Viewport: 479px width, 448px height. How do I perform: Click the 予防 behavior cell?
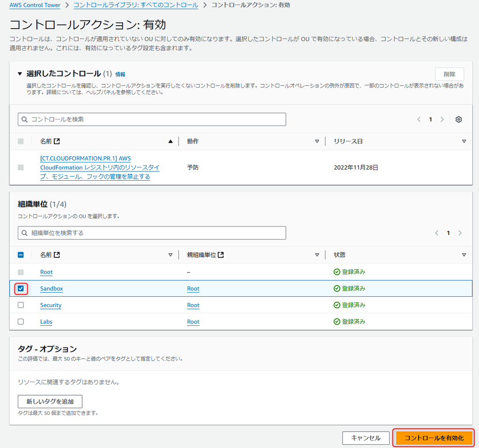pyautogui.click(x=193, y=168)
